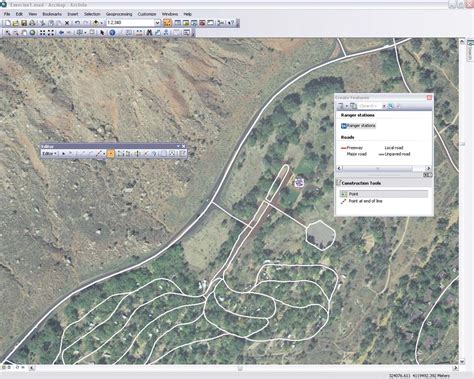Click the Unpaved road template line swatch

(381, 154)
